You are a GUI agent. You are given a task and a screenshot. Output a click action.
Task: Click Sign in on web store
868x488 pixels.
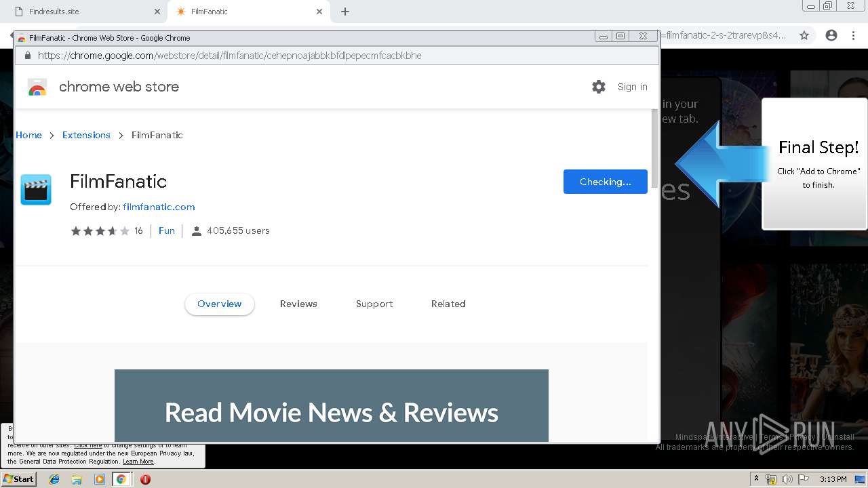pyautogui.click(x=632, y=87)
